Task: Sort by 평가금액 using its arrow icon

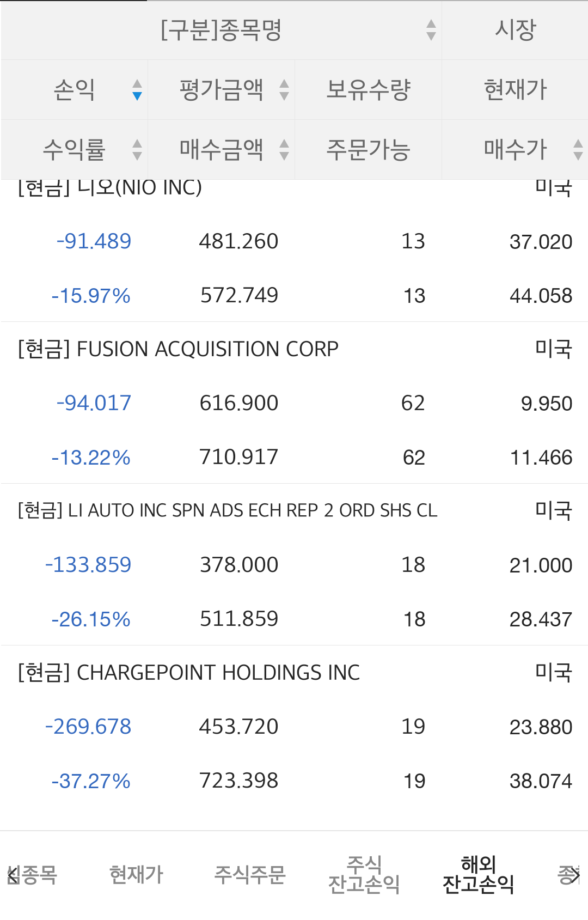Action: click(284, 90)
